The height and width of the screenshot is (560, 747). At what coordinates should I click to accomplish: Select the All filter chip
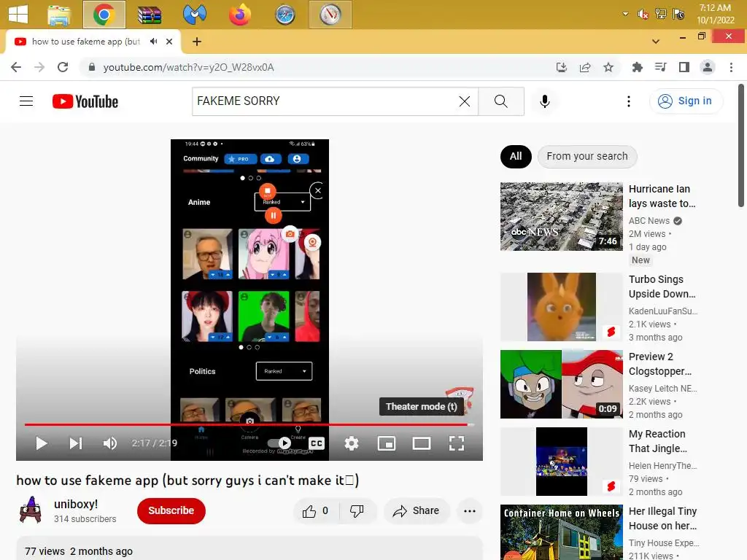tap(516, 156)
